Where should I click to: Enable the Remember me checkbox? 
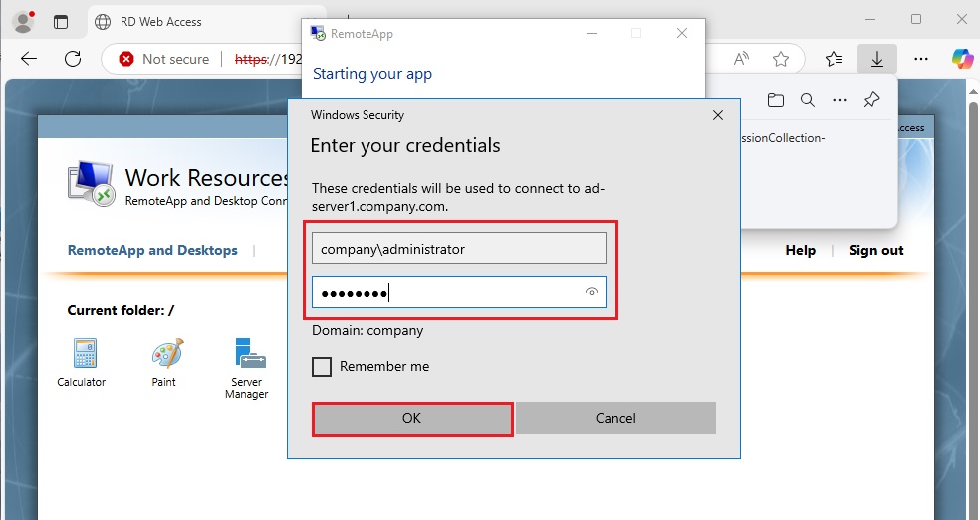(x=322, y=367)
